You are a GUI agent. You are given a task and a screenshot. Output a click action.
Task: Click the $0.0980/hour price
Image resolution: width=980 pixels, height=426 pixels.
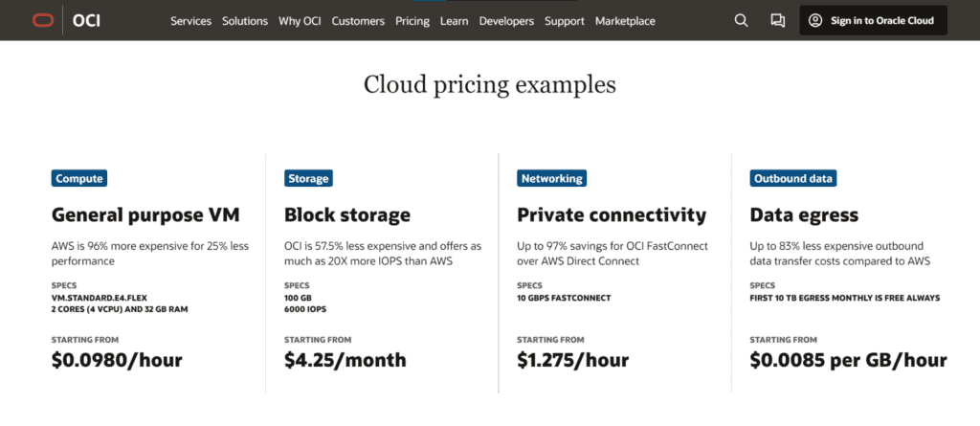[x=117, y=360]
